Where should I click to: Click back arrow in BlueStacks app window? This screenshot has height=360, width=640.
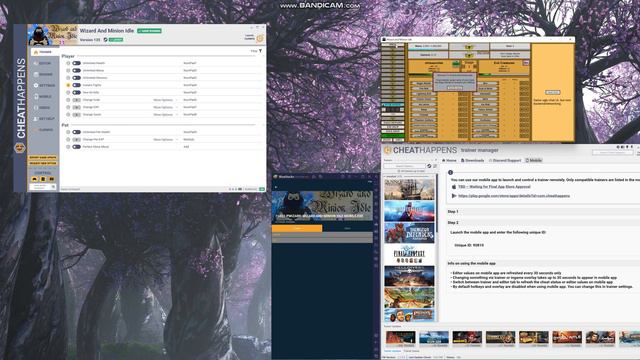276,187
